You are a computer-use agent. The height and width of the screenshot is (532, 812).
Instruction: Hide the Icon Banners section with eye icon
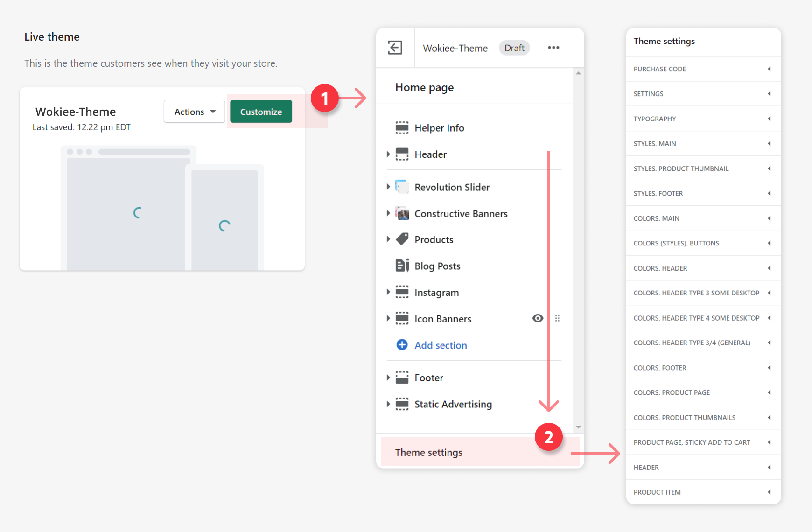pyautogui.click(x=538, y=318)
